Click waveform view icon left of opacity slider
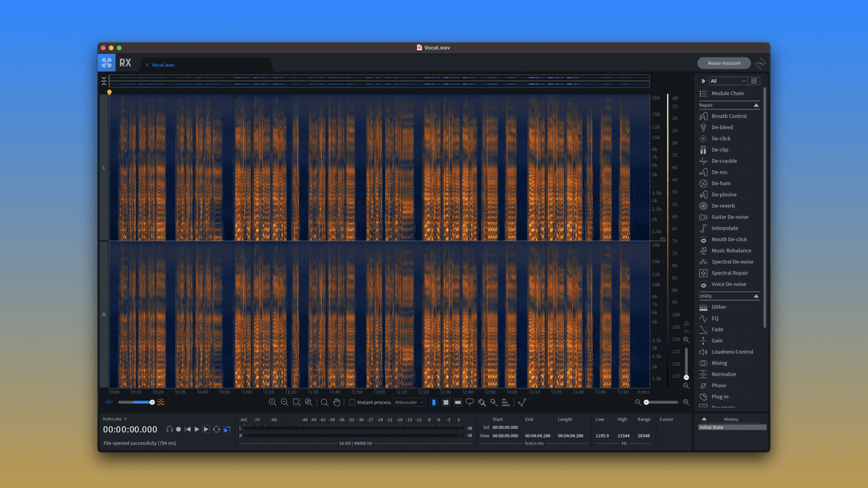The height and width of the screenshot is (488, 868). (108, 402)
